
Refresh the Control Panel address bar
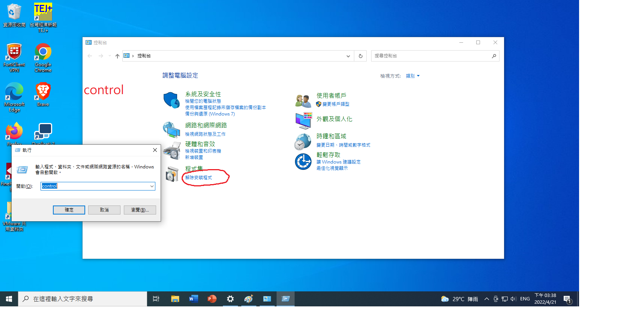point(361,56)
